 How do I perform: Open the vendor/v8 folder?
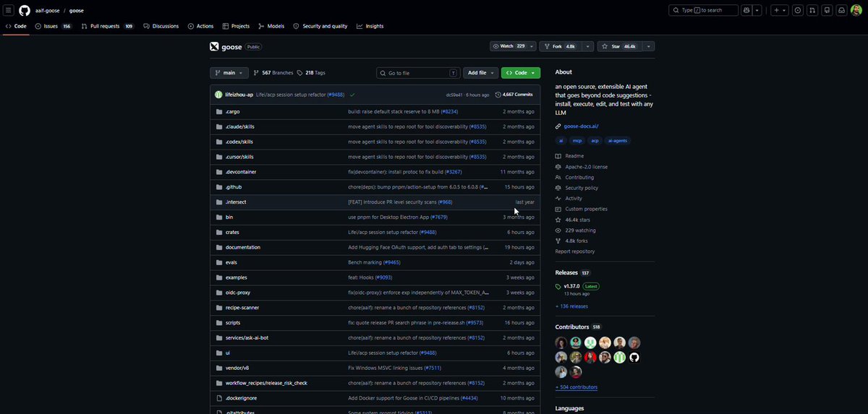tap(237, 368)
